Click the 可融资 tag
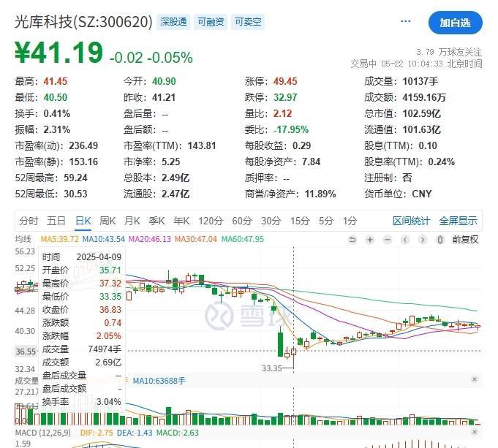The height and width of the screenshot is (448, 498). coord(211,22)
